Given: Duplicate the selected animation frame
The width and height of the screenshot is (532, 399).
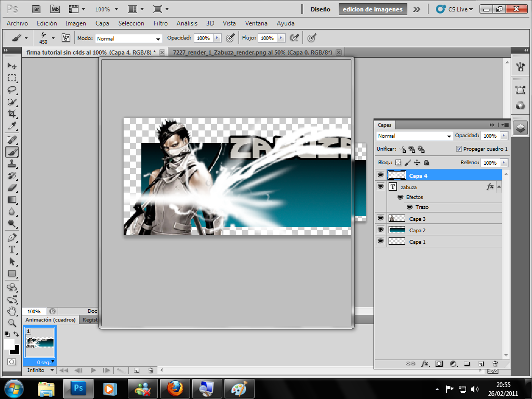Looking at the screenshot, I should [x=137, y=370].
